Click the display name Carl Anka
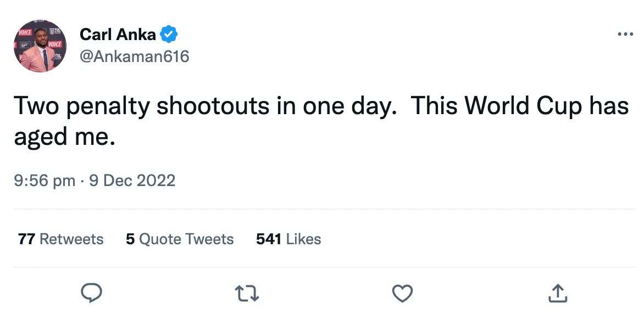Image resolution: width=644 pixels, height=315 pixels. point(118,35)
